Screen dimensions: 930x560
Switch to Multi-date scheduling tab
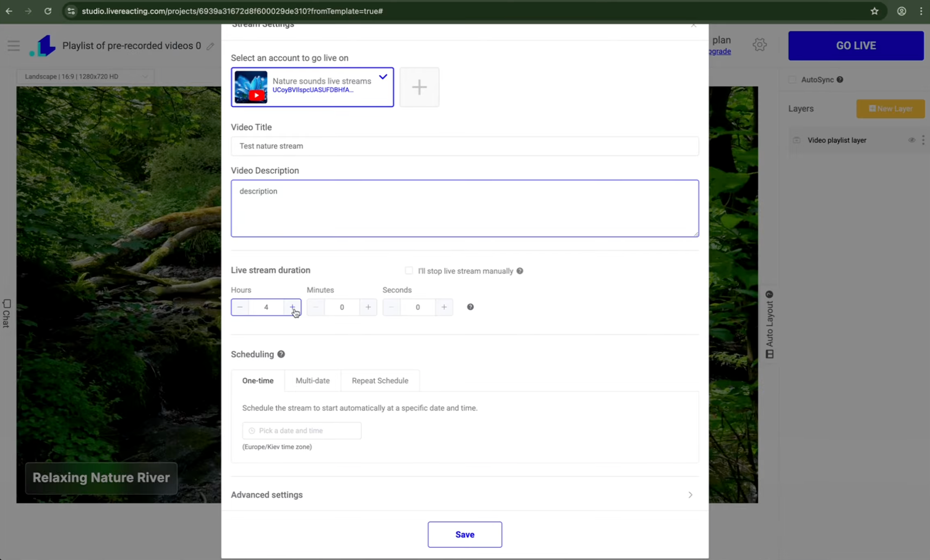click(312, 381)
